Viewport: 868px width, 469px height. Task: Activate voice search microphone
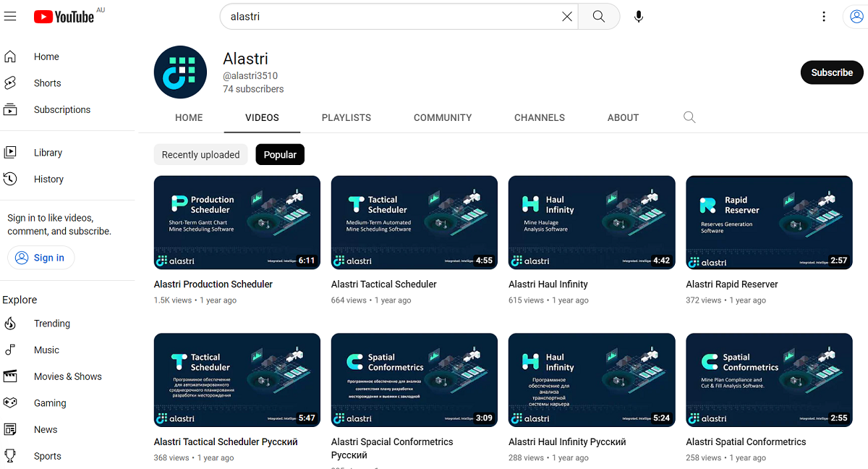click(x=639, y=17)
